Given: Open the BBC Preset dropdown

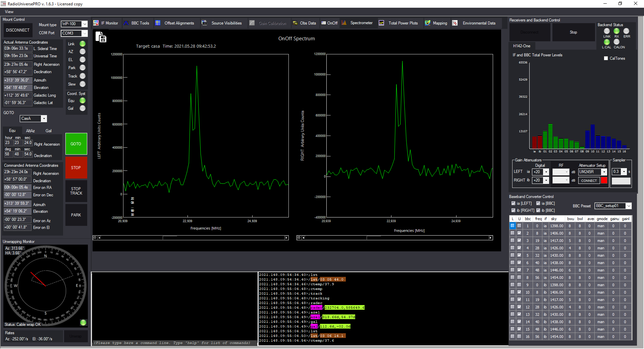Looking at the screenshot, I should pyautogui.click(x=629, y=206).
